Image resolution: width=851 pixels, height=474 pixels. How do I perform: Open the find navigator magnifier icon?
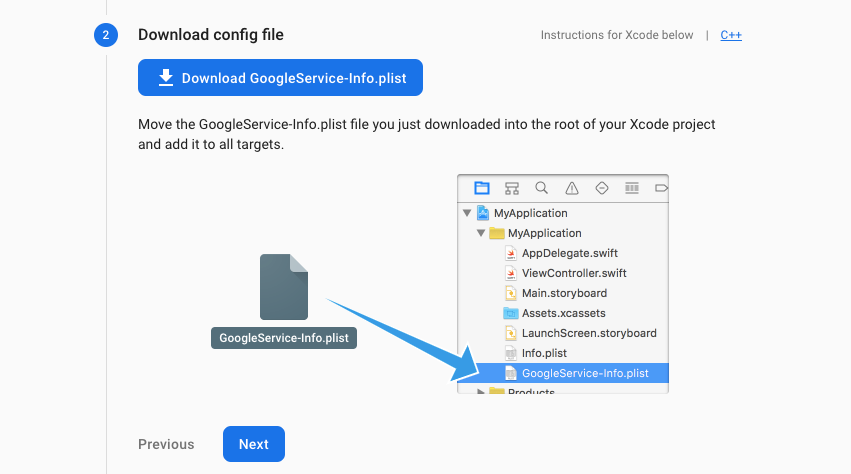541,188
